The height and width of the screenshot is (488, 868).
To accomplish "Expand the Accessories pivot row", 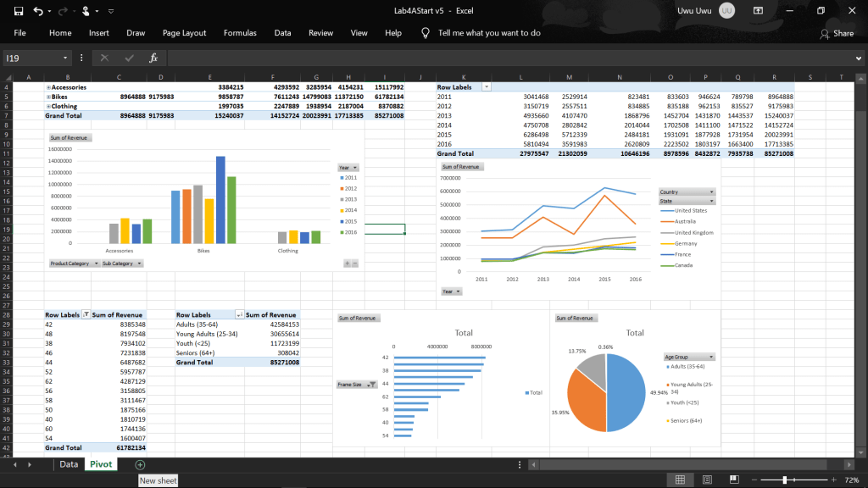I will tap(47, 87).
